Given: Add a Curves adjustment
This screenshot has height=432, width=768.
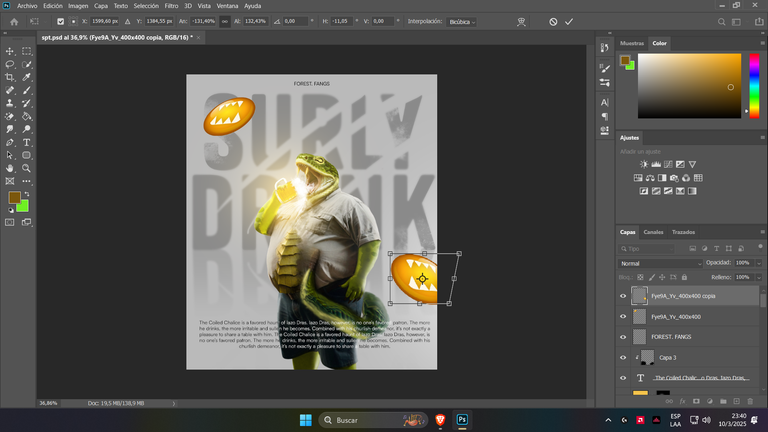Looking at the screenshot, I should click(x=668, y=165).
